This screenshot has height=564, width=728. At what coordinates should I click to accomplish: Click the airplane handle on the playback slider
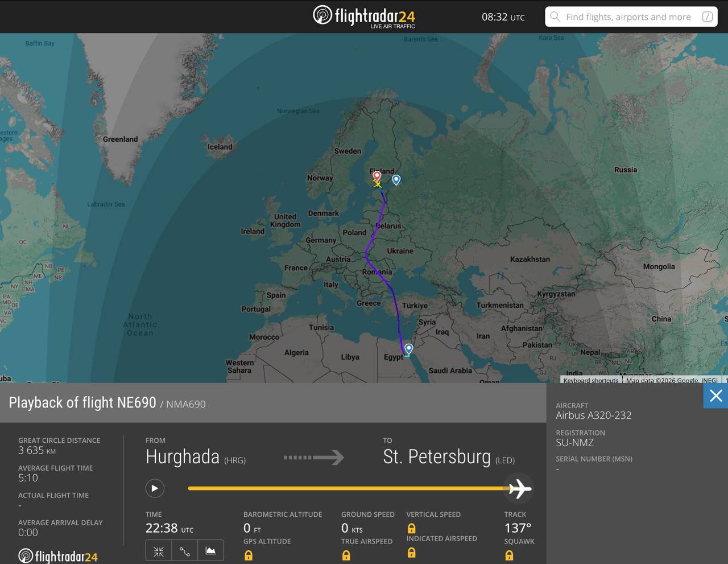click(519, 488)
